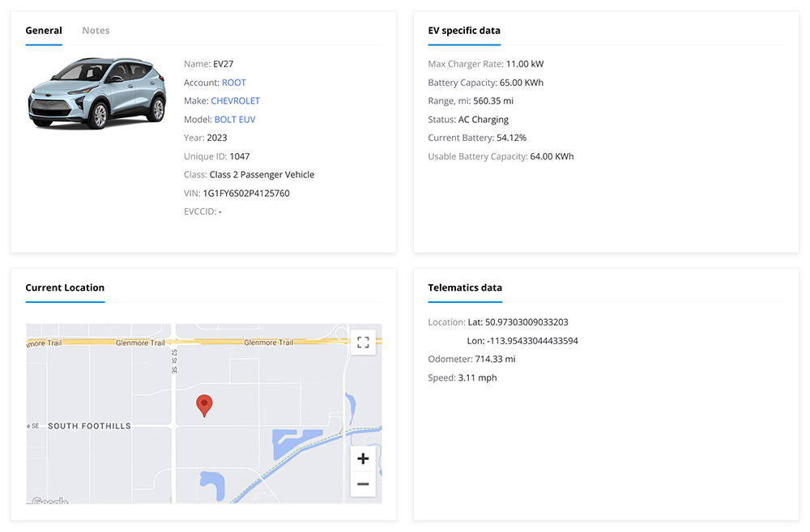Viewport: 810px width, 532px height.
Task: Click the EV specific data heading
Action: (464, 31)
